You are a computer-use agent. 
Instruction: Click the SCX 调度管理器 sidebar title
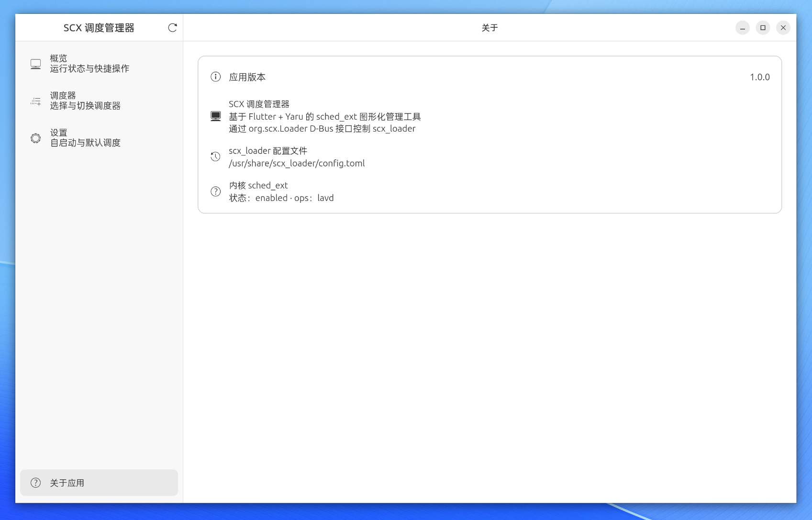click(x=99, y=28)
